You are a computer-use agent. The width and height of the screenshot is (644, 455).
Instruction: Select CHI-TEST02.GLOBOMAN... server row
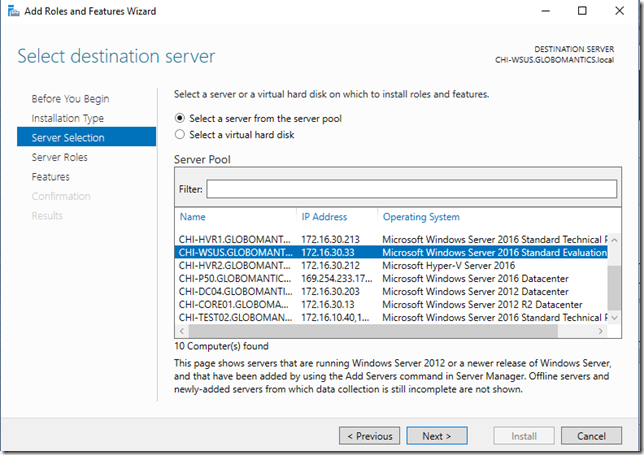(x=391, y=317)
